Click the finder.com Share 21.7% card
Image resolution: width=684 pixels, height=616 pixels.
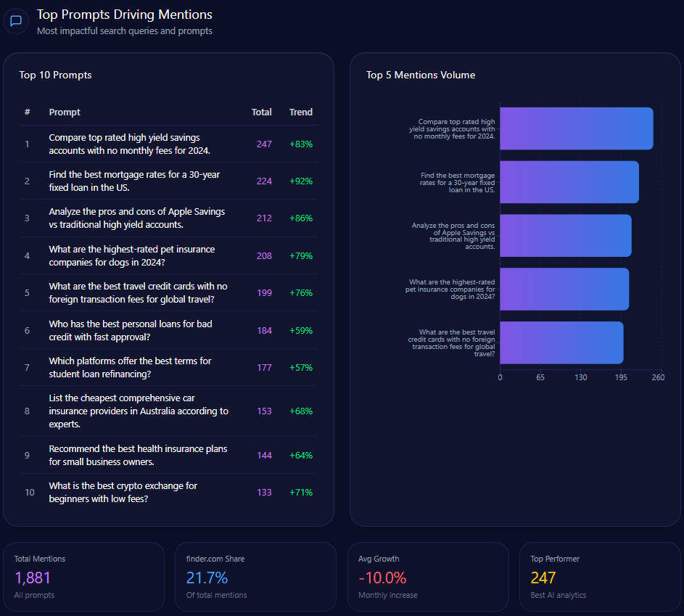point(255,577)
